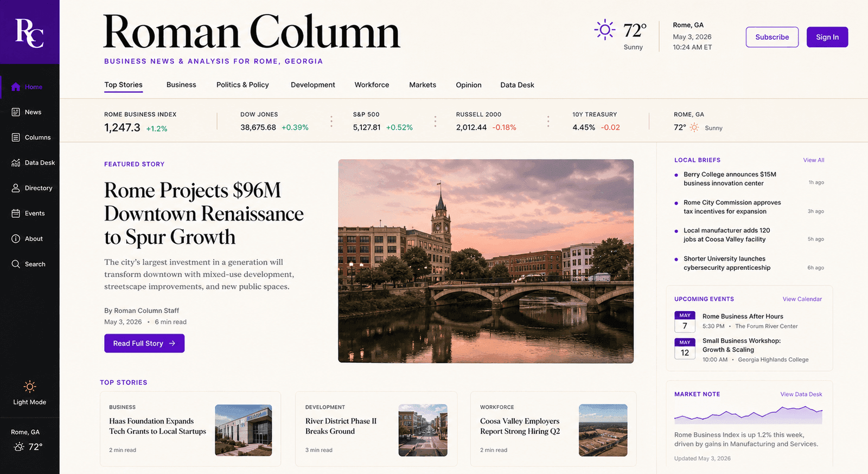868x474 pixels.
Task: Open the Haas Foundation story thumbnail
Action: (x=244, y=430)
